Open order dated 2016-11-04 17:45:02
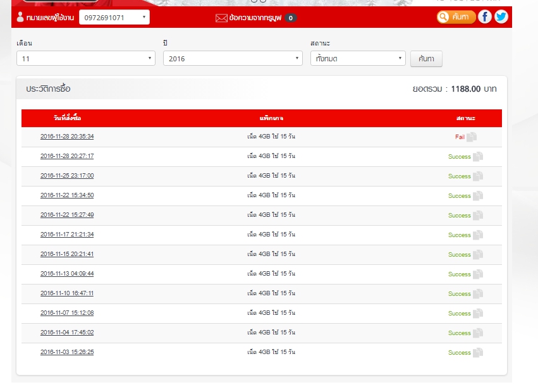Screen dimensions: 538x392 (67, 332)
